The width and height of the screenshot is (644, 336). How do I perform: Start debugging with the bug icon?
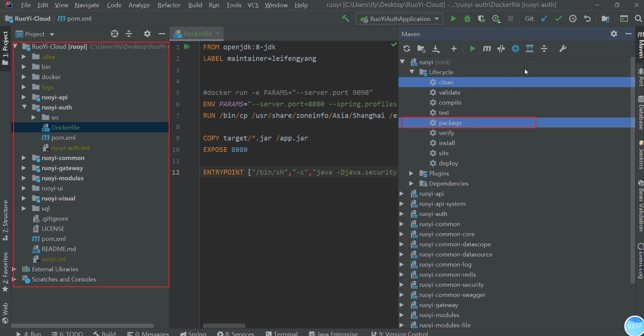click(467, 18)
